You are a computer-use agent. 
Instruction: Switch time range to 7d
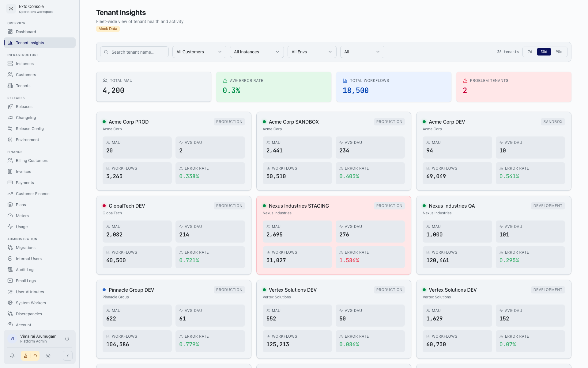click(530, 52)
